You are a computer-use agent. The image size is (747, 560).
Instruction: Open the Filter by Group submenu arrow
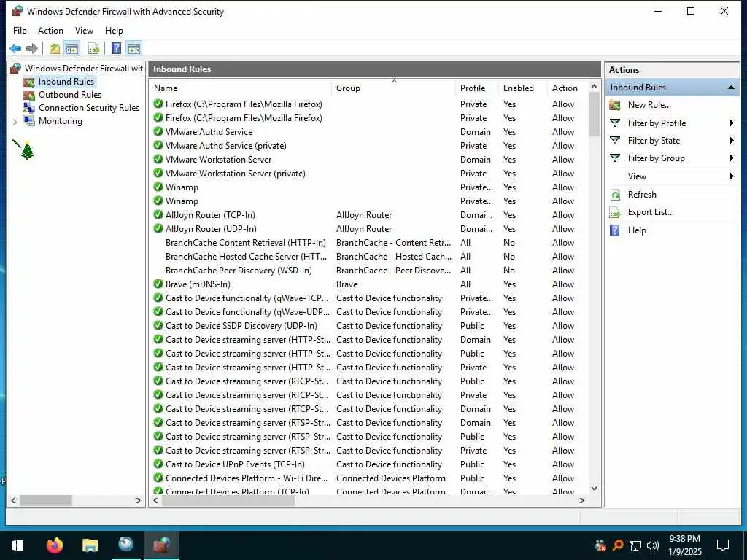[732, 158]
